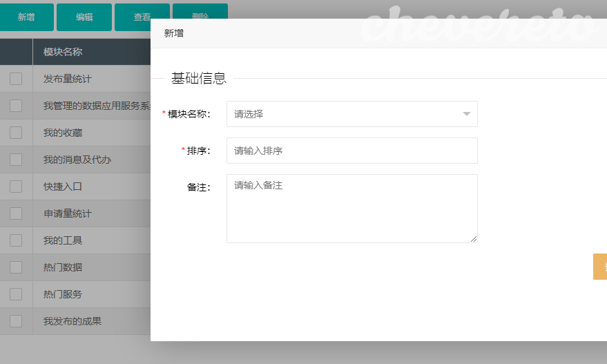Click the 我发布的成果 table cell

pyautogui.click(x=92, y=321)
